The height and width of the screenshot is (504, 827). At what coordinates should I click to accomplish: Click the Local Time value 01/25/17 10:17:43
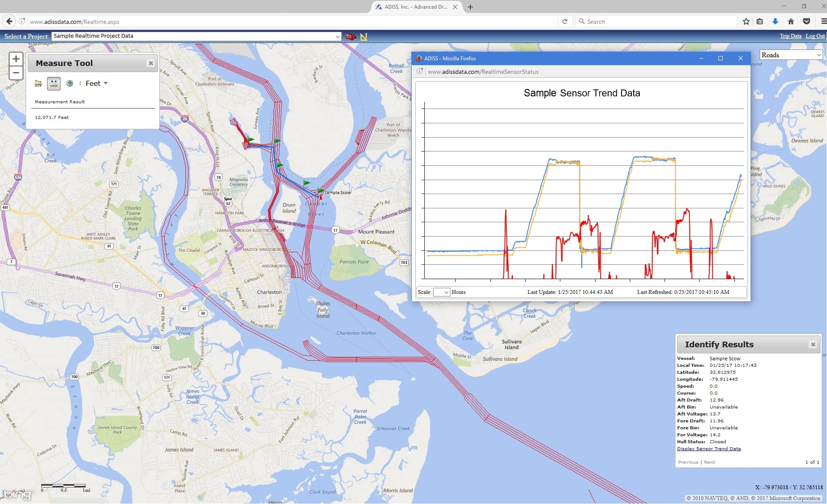pyautogui.click(x=733, y=366)
